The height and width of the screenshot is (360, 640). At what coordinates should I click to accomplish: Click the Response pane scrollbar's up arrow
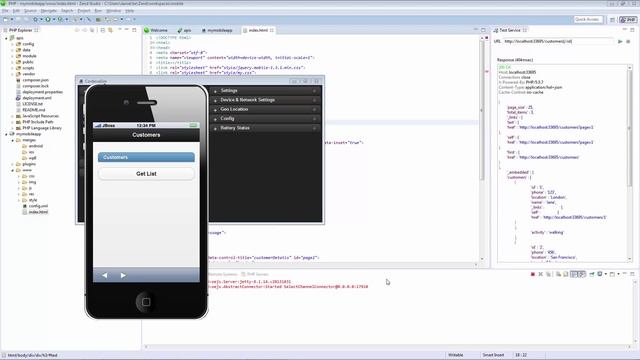click(629, 68)
